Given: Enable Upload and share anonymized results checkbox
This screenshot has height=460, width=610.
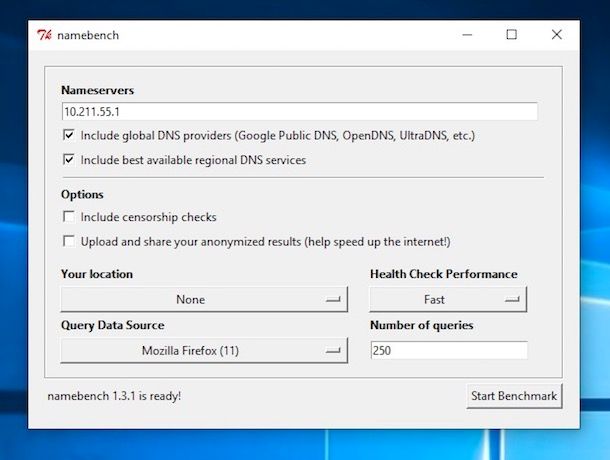Looking at the screenshot, I should pyautogui.click(x=69, y=241).
